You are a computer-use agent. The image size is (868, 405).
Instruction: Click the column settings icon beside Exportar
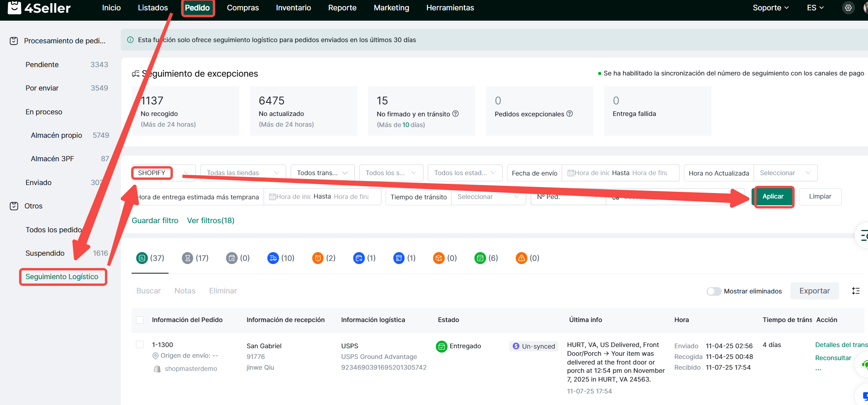856,291
